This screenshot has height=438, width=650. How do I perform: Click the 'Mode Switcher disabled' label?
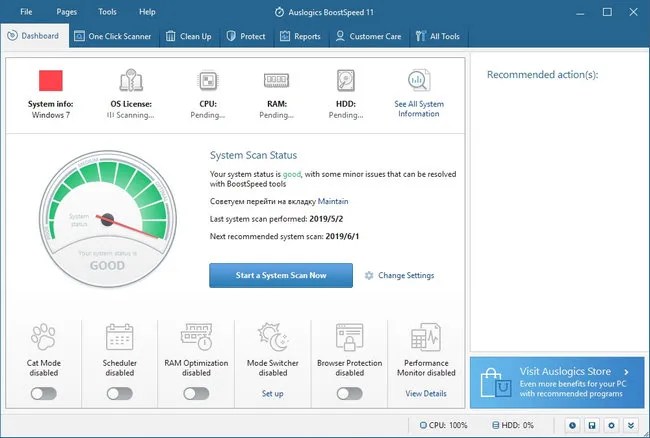pos(273,368)
